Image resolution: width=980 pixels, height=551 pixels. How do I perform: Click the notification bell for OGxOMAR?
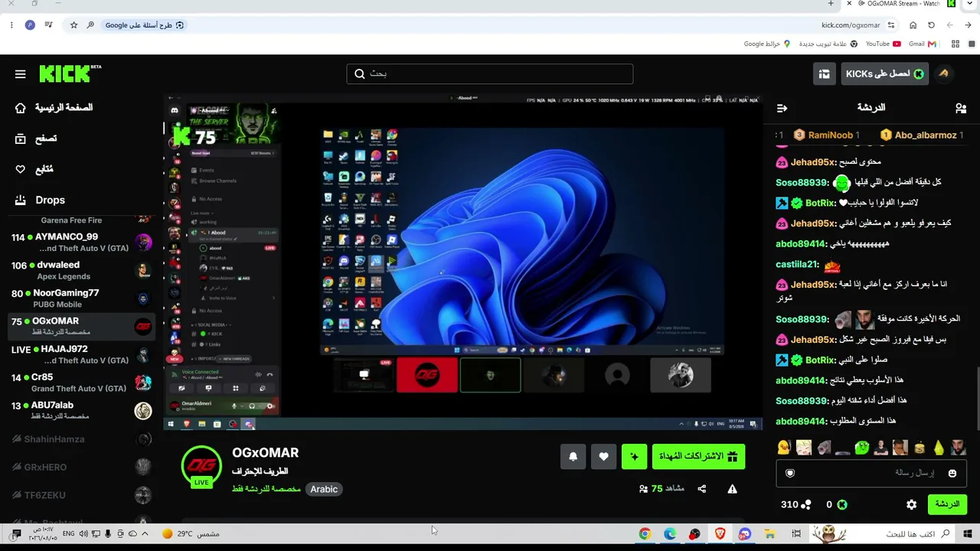(573, 457)
